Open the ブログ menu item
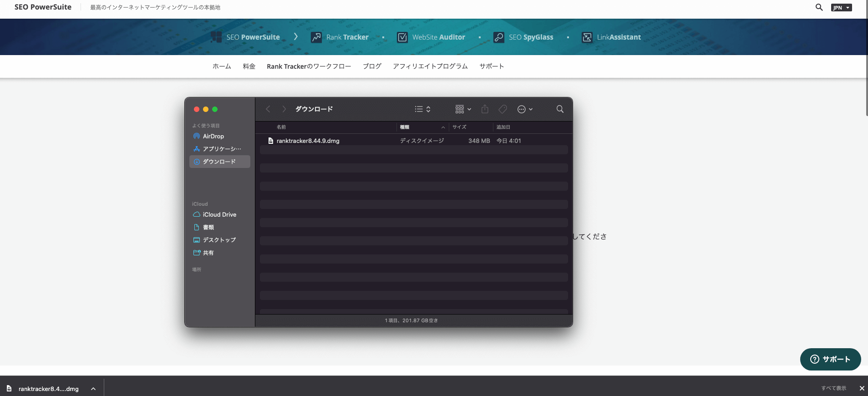The height and width of the screenshot is (396, 868). (x=372, y=66)
